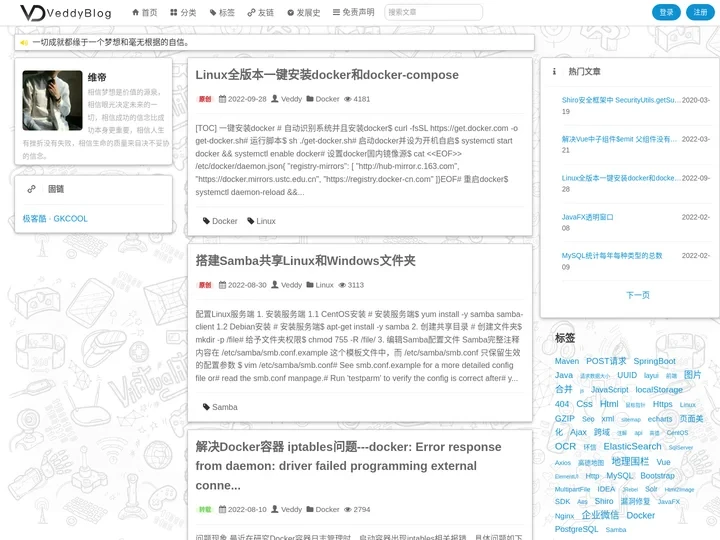The height and width of the screenshot is (540, 720).
Task: Open the 发展史 history menu item
Action: [304, 12]
